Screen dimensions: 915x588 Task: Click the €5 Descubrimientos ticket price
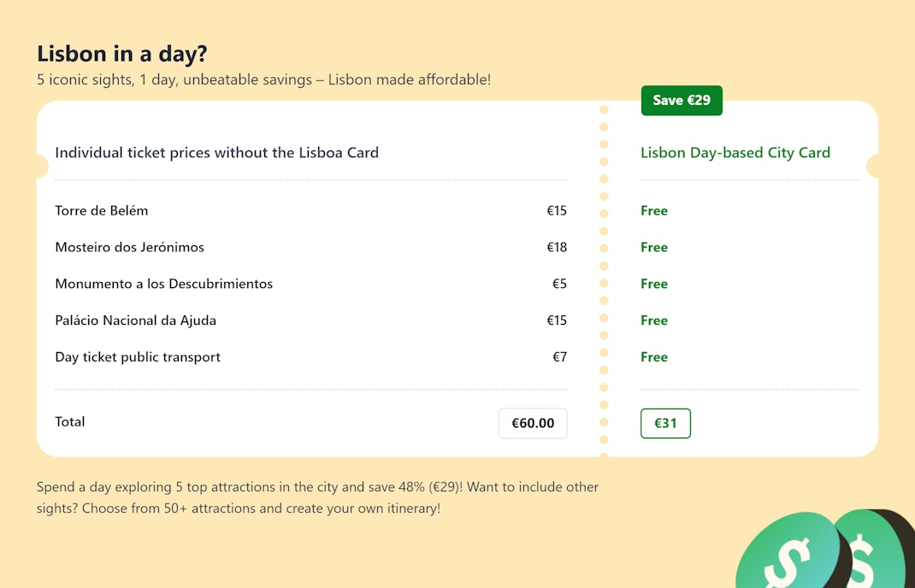(x=559, y=284)
